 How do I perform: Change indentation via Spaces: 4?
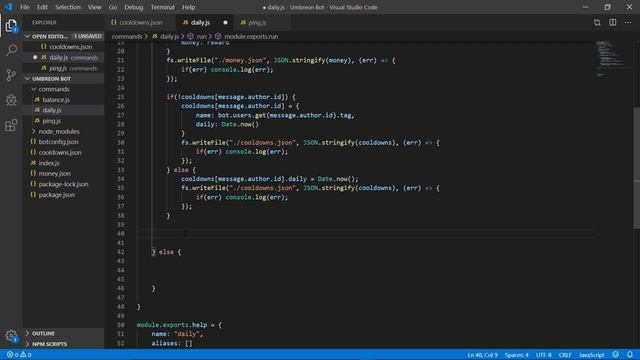pyautogui.click(x=516, y=355)
